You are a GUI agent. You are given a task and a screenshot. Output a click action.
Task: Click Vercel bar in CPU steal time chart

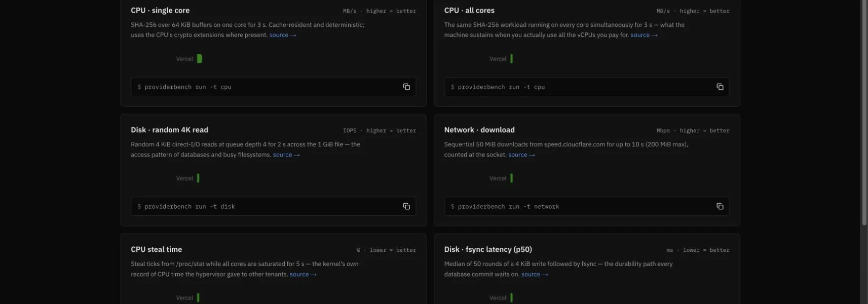[x=198, y=298]
